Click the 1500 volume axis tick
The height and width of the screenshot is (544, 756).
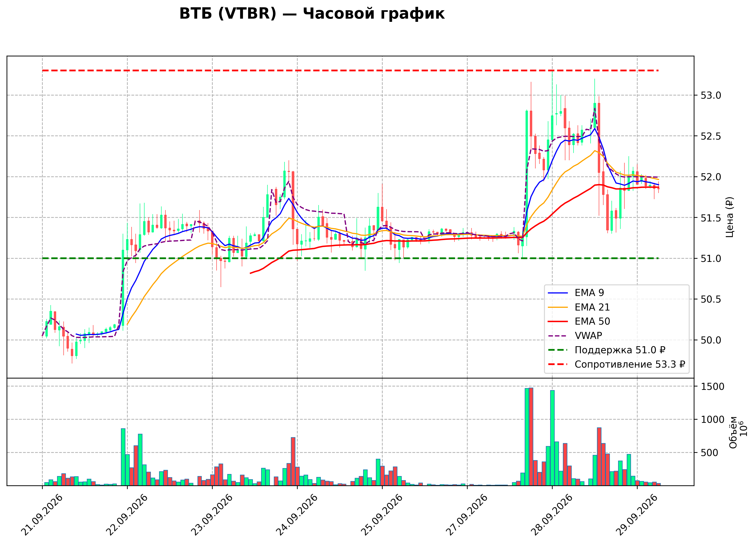(x=713, y=386)
